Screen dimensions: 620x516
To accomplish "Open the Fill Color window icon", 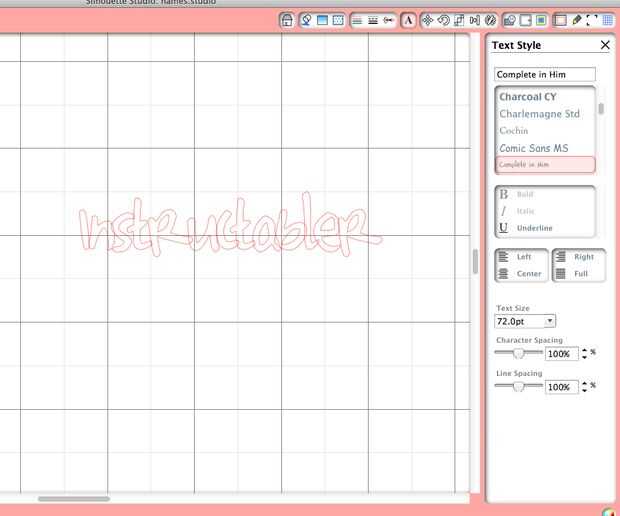I will click(307, 20).
